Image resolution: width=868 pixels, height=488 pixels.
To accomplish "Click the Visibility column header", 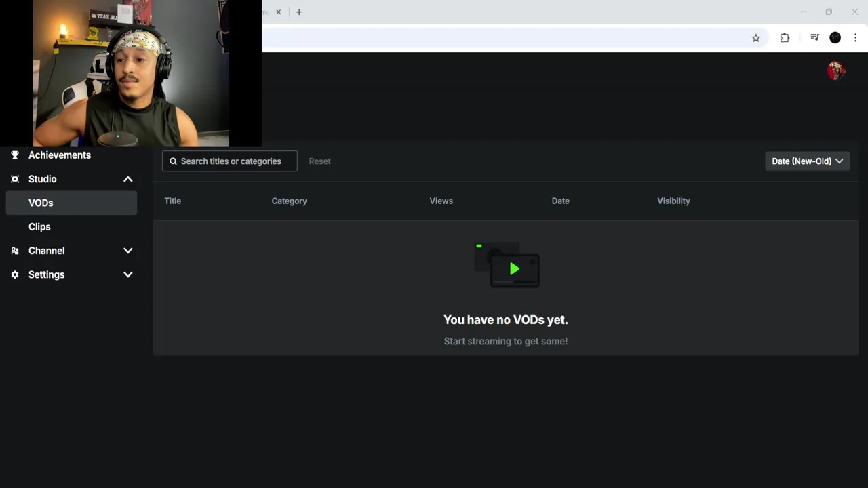I will click(x=673, y=201).
